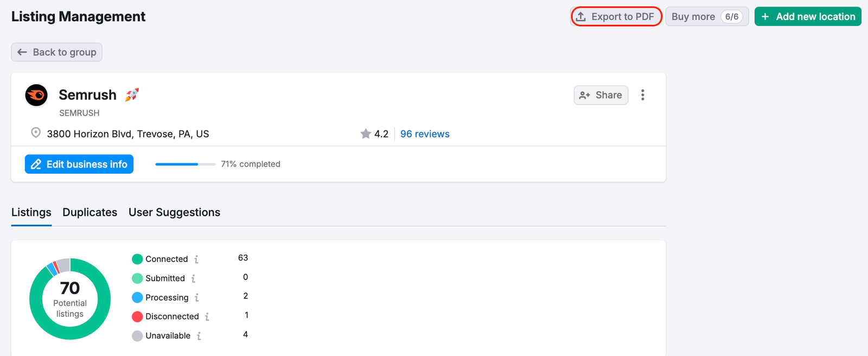Screen dimensions: 868x356
Task: Go back to group
Action: [x=56, y=52]
